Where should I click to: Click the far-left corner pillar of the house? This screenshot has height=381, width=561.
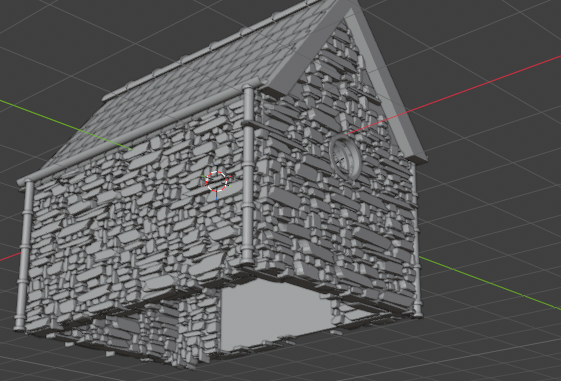[x=23, y=255]
